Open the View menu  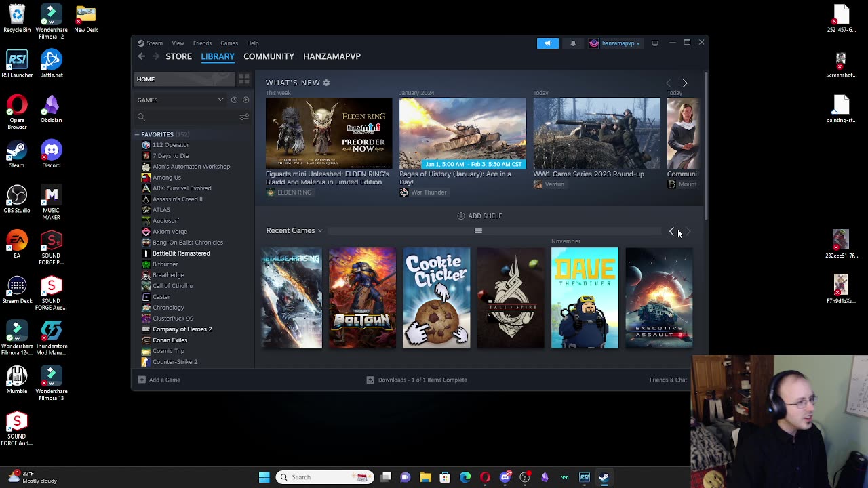pyautogui.click(x=178, y=43)
